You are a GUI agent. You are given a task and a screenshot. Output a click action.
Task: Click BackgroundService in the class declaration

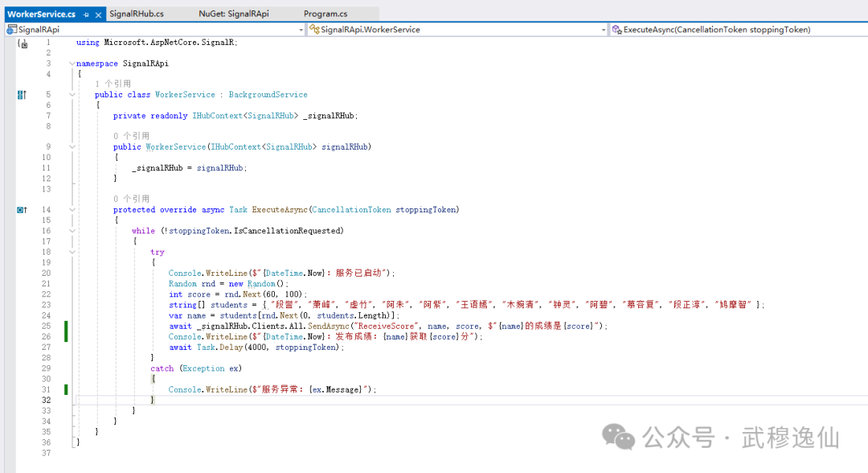pyautogui.click(x=268, y=95)
